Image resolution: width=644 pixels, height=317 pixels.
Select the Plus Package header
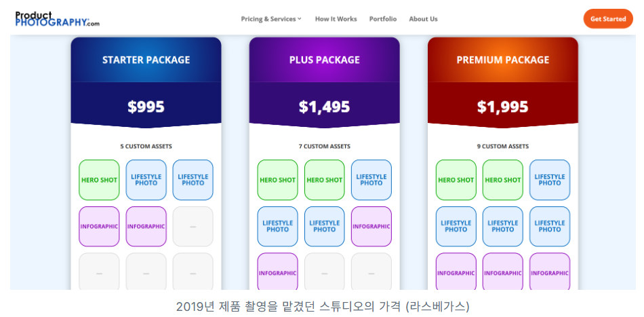tap(325, 60)
